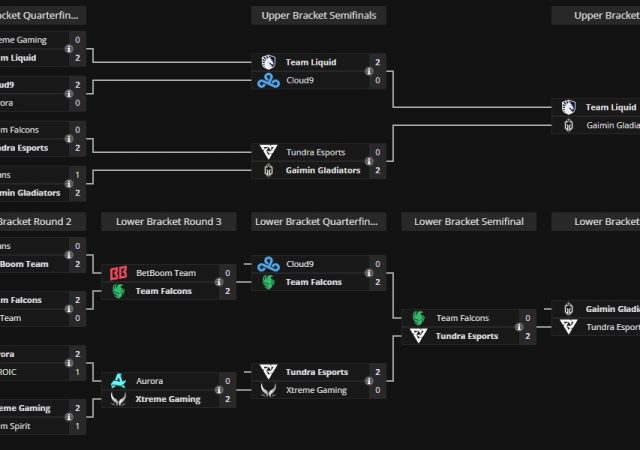Click the Lower Bracket Semifinal header

click(x=468, y=221)
